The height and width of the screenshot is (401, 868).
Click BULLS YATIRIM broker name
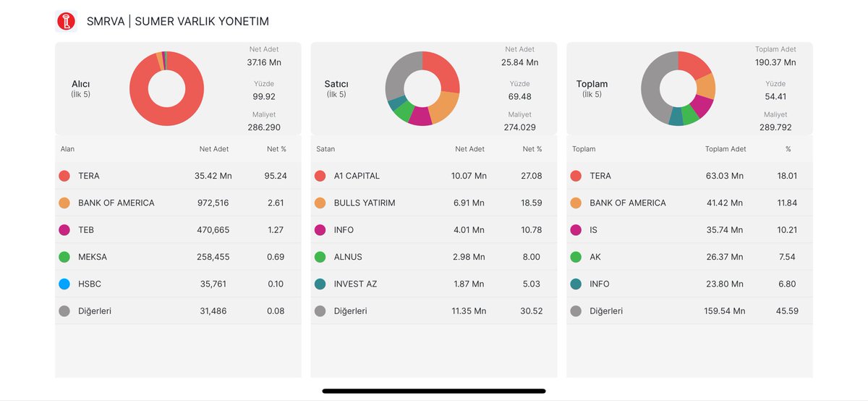365,203
